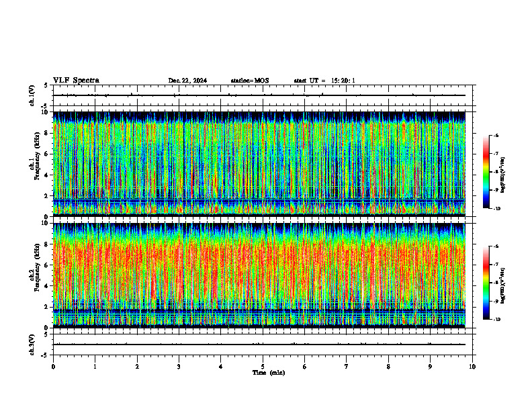Click time axis tick label "0"
532x411 pixels.
(x=53, y=367)
